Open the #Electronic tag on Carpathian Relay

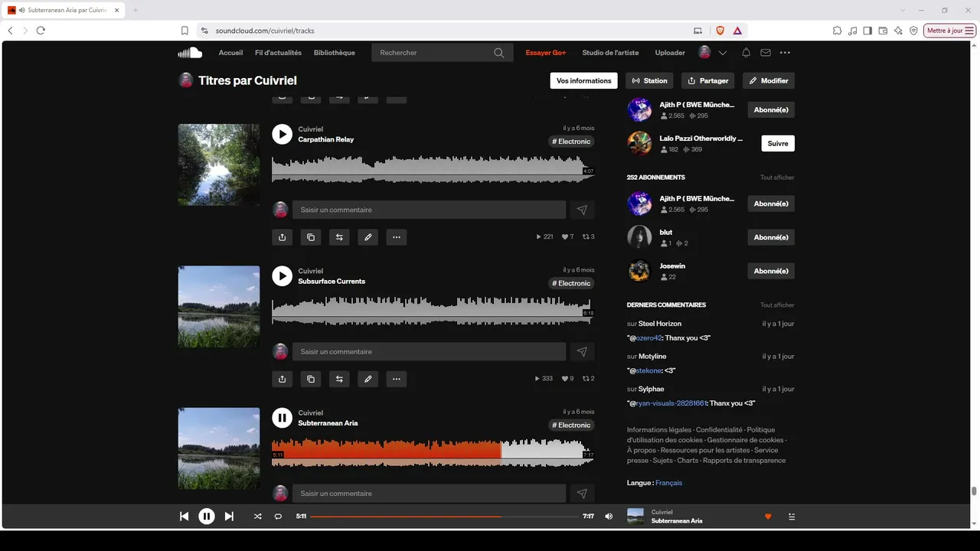click(x=572, y=142)
